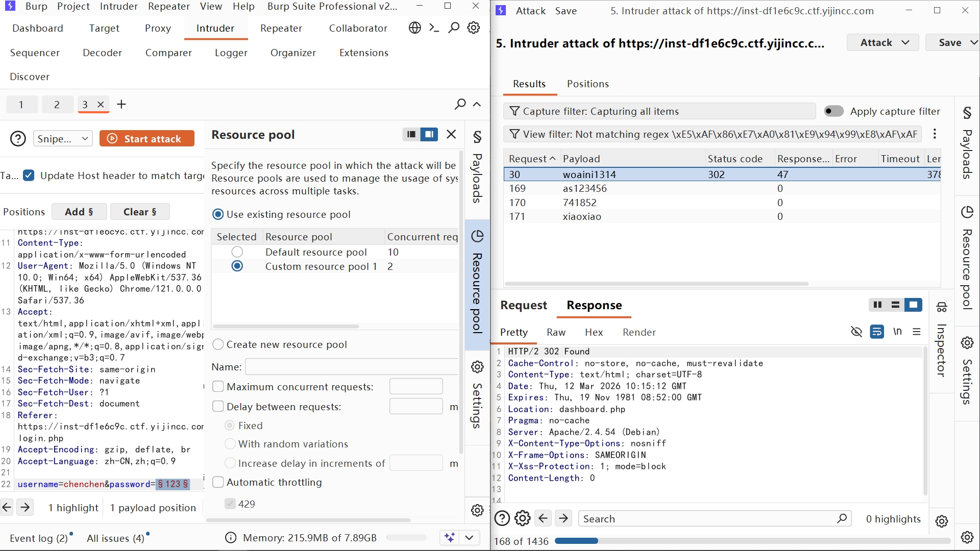The height and width of the screenshot is (551, 980).
Task: Toggle Apply capture filter switch
Action: (x=834, y=111)
